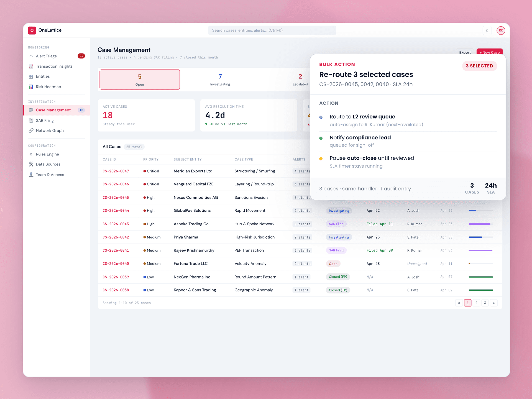Click the Entities people icon
The width and height of the screenshot is (532, 399).
[31, 76]
